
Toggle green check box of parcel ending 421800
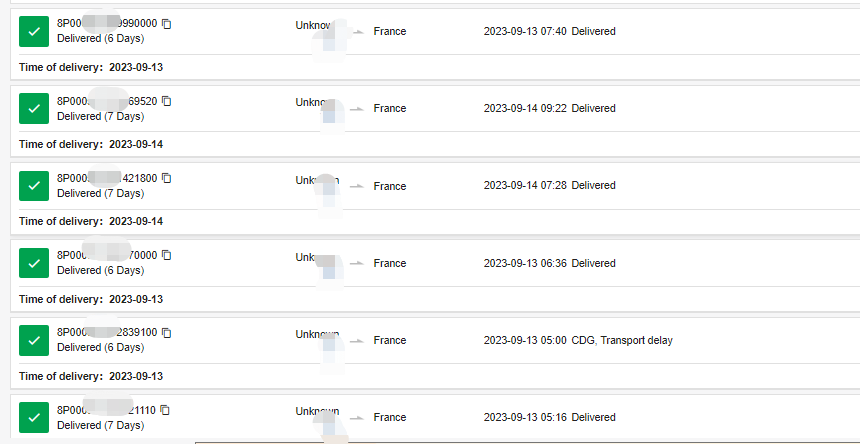tap(34, 186)
